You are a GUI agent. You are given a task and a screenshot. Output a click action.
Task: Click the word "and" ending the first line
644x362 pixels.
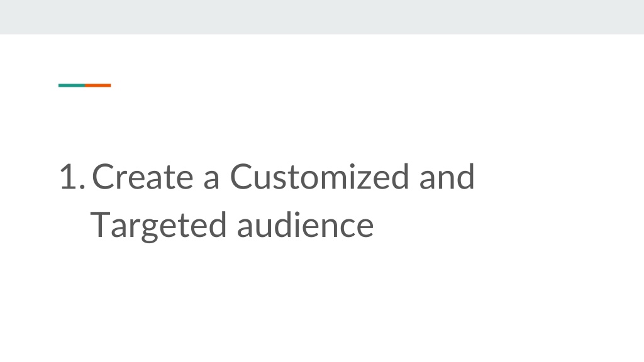pos(447,177)
